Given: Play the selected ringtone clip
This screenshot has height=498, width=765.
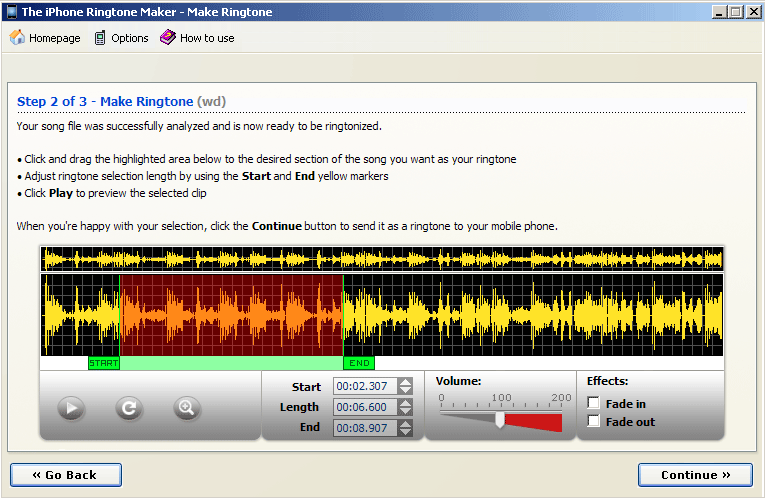Looking at the screenshot, I should click(x=71, y=408).
